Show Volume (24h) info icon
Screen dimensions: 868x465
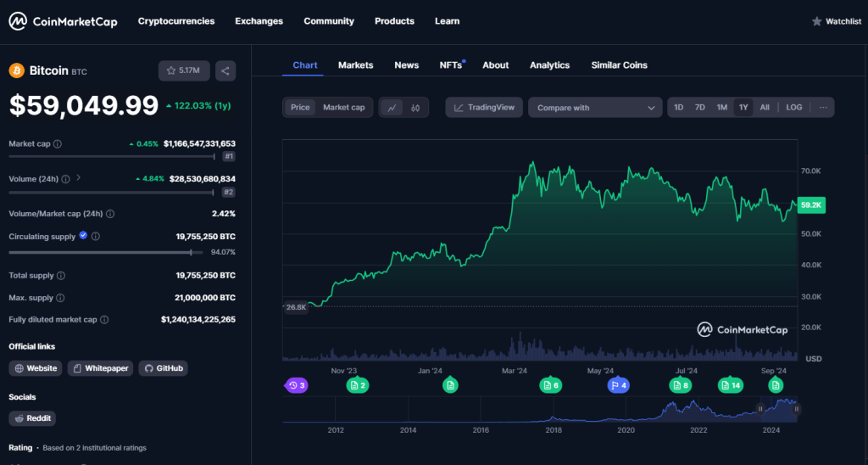[66, 179]
